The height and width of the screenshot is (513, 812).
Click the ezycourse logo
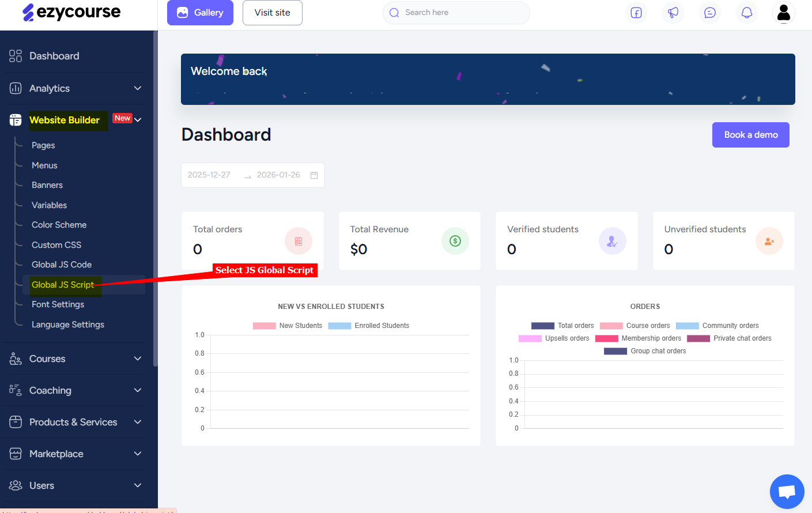click(71, 12)
